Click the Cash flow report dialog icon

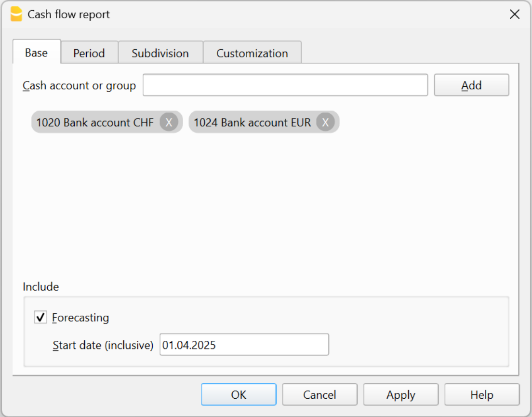(16, 14)
